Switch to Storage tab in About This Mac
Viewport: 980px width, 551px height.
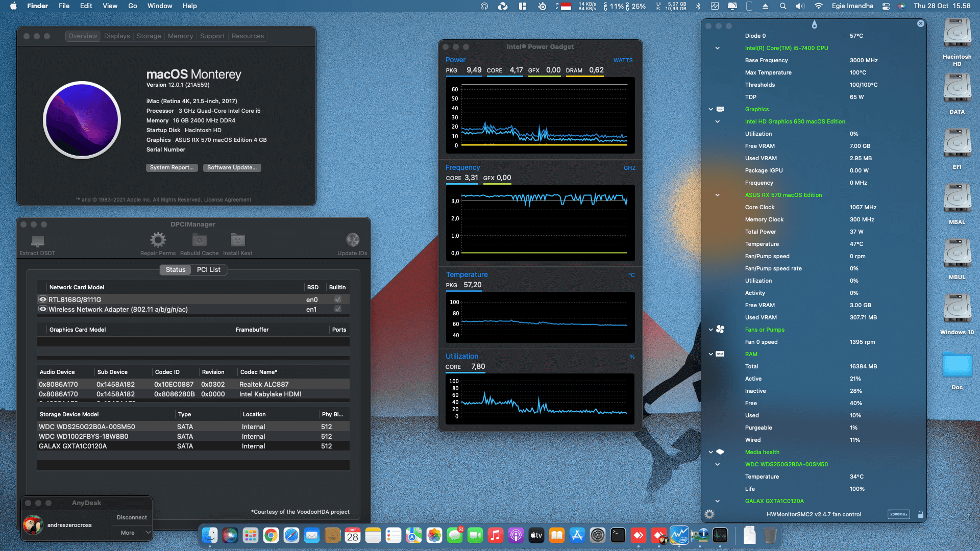(x=149, y=36)
